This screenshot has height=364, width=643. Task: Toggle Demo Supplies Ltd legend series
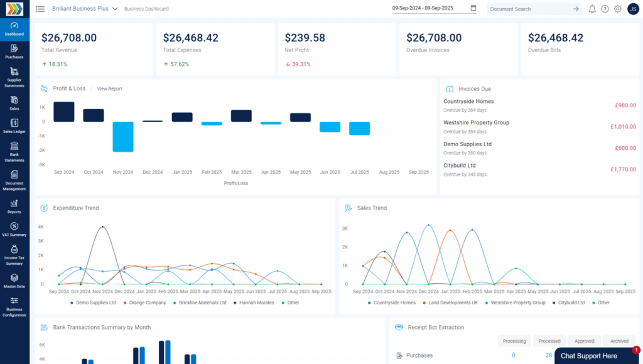point(93,302)
